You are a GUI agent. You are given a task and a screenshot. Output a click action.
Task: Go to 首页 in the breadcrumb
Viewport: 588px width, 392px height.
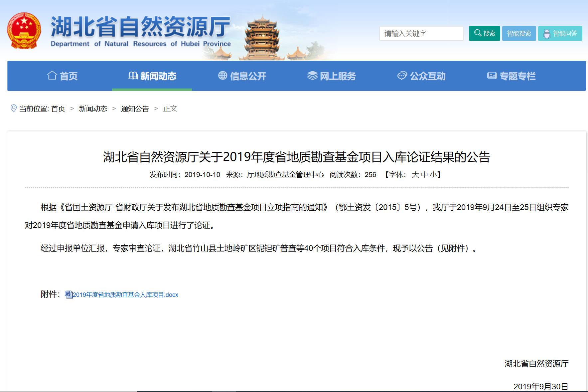(x=58, y=109)
